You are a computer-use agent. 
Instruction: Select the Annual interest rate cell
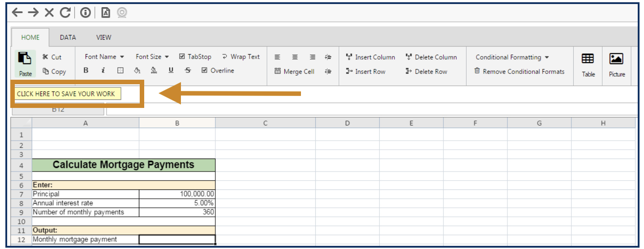click(x=86, y=203)
